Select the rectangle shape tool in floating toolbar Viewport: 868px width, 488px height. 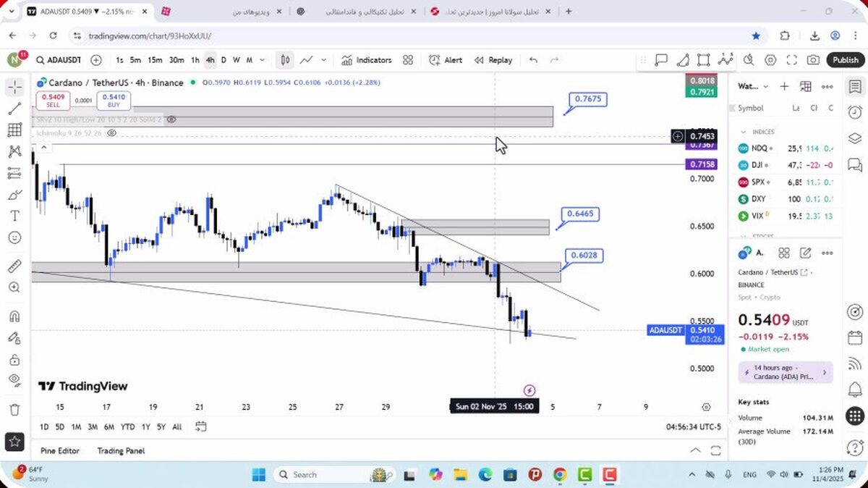[x=704, y=61]
